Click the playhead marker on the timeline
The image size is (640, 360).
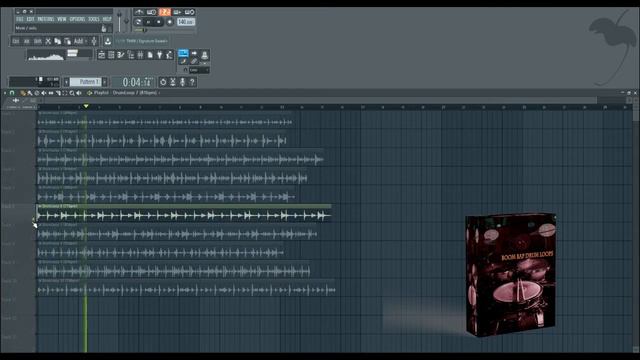click(x=86, y=106)
